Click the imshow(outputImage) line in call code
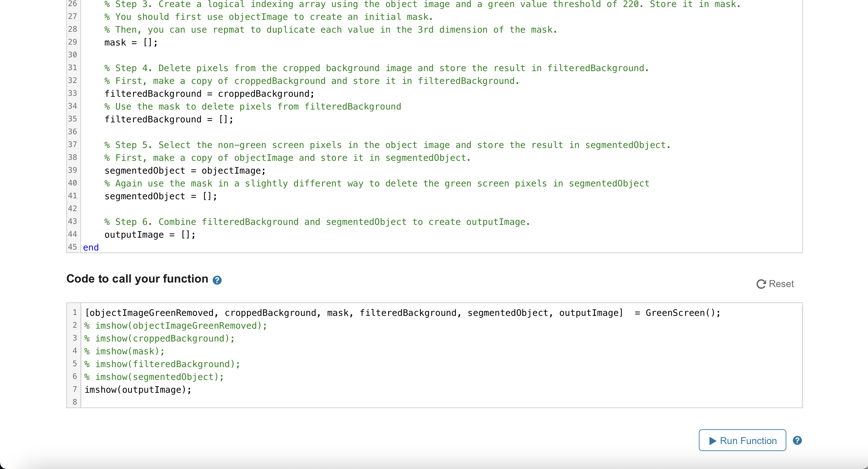Screen dimensions: 868x469 (138, 390)
